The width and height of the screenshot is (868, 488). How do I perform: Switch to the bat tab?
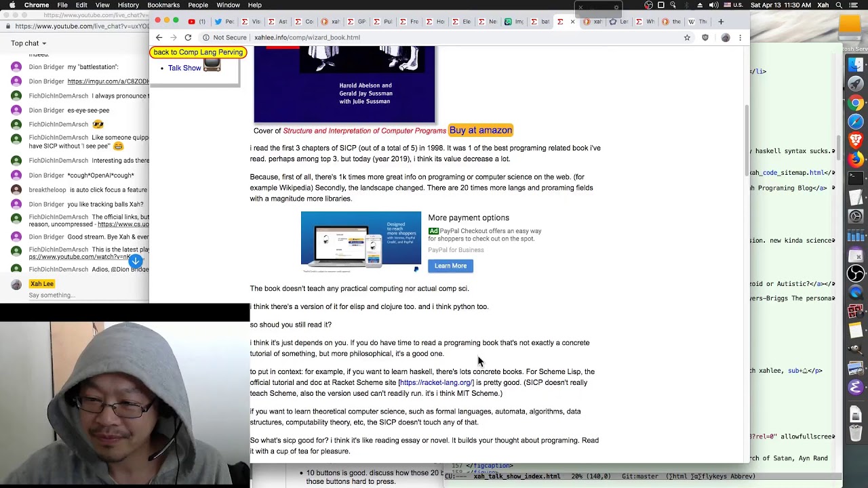[x=540, y=22]
